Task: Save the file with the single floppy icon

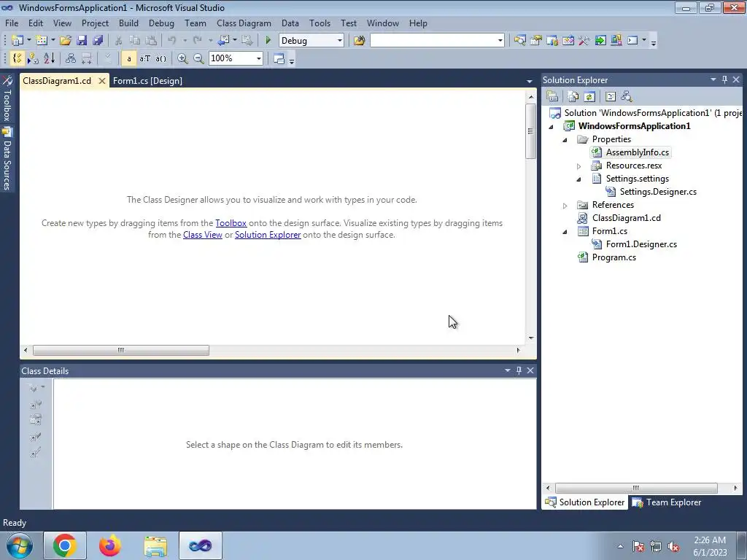Action: (x=82, y=41)
